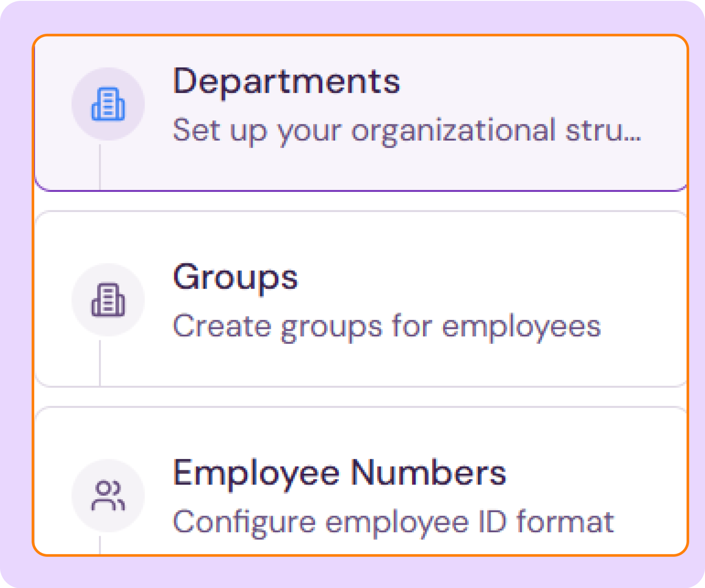Screen dimensions: 705x588
Task: Select the Groups step title
Action: point(235,278)
